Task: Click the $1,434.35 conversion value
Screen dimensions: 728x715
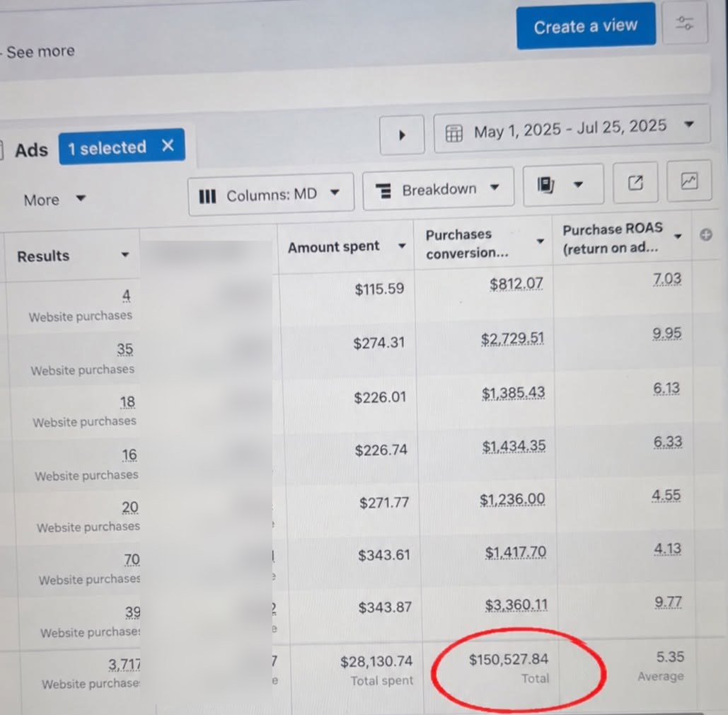Action: pos(514,446)
